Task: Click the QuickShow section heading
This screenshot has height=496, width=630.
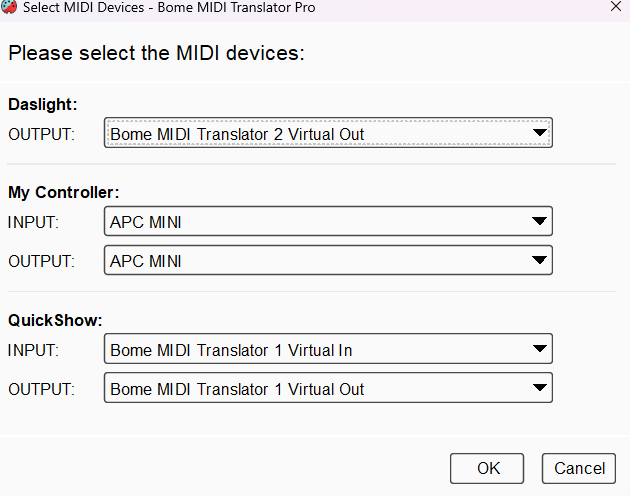Action: point(55,320)
